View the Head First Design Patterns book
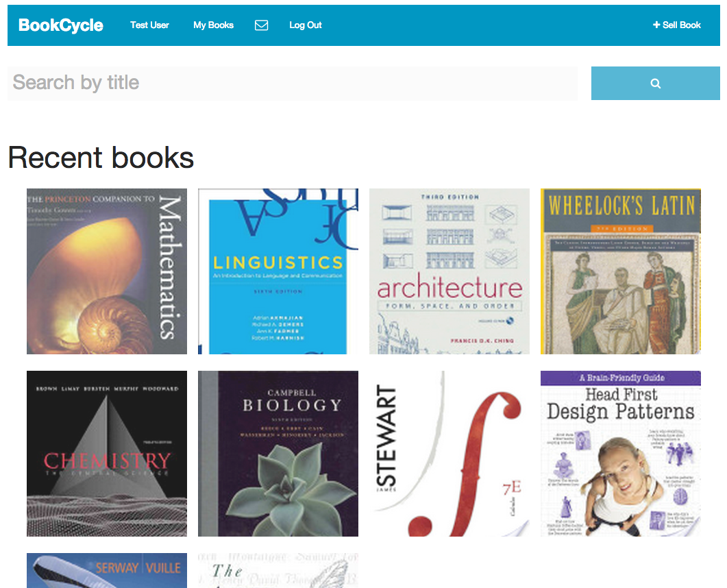This screenshot has width=727, height=588. 620,454
